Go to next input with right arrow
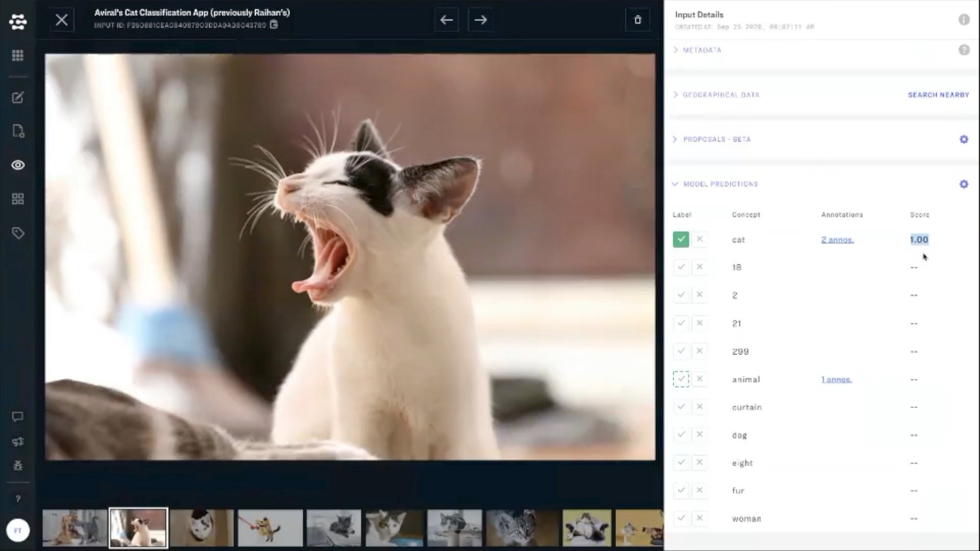Viewport: 980px width, 551px height. pos(480,20)
